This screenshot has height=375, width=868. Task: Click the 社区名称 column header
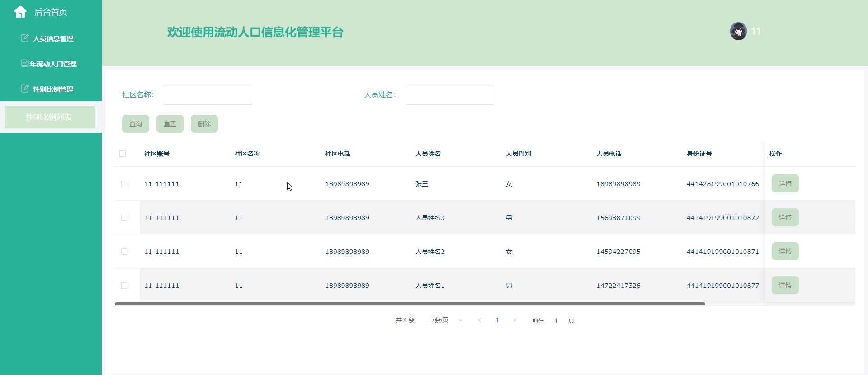click(x=247, y=154)
